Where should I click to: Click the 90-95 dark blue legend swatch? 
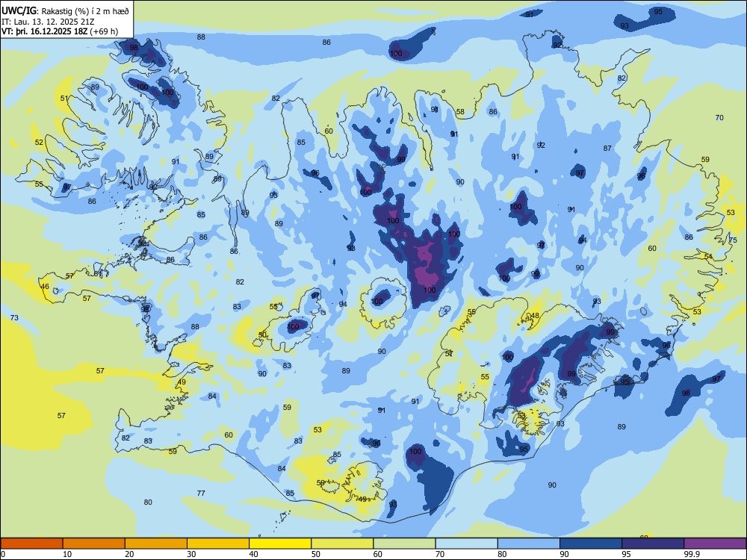tap(591, 544)
